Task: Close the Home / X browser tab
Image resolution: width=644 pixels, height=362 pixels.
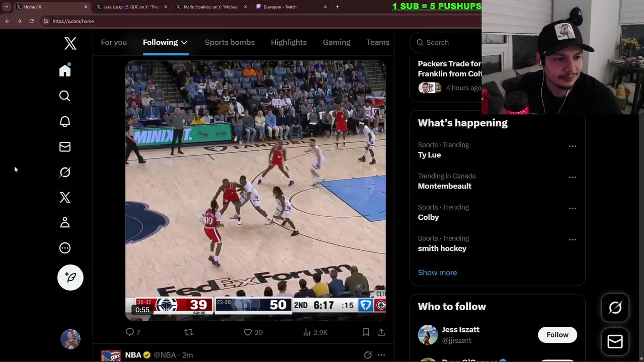Action: point(86,7)
